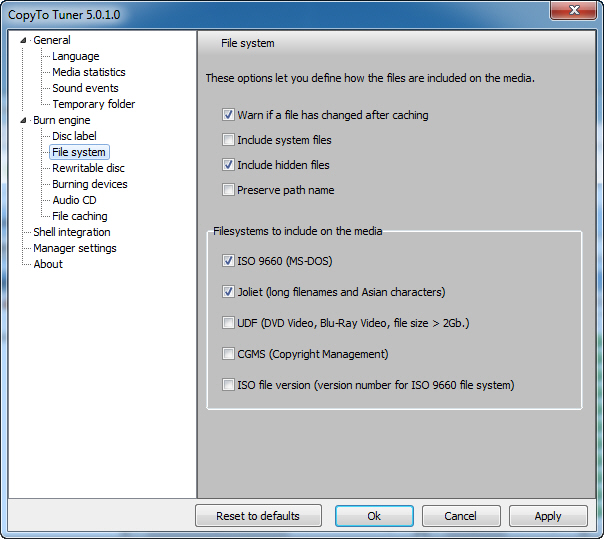Viewport: 604px width, 539px height.
Task: Open Language settings in tree
Action: 75,56
